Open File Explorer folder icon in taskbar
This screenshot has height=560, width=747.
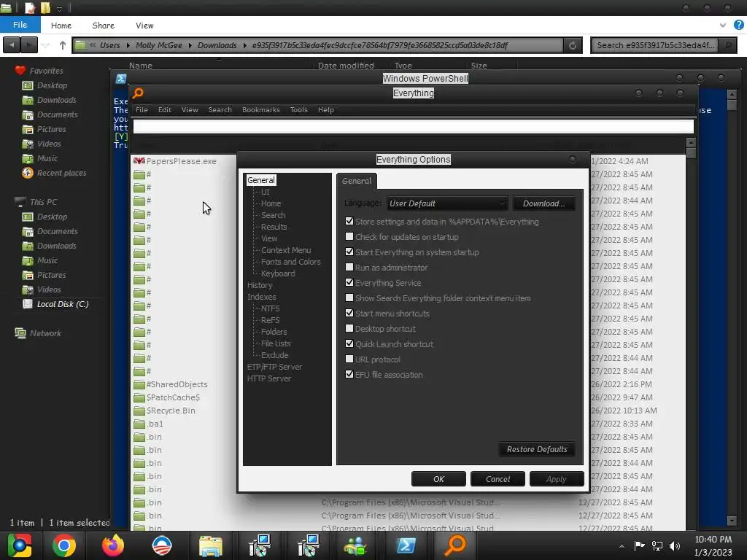pyautogui.click(x=210, y=545)
